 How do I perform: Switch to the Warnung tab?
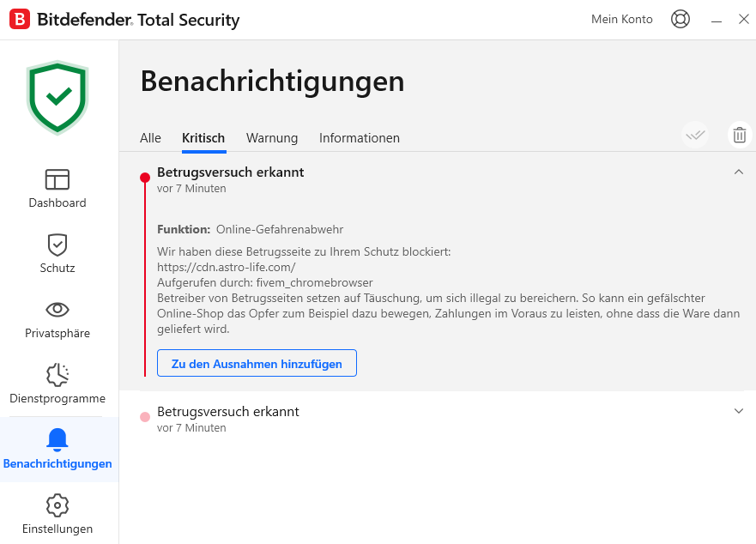[272, 138]
